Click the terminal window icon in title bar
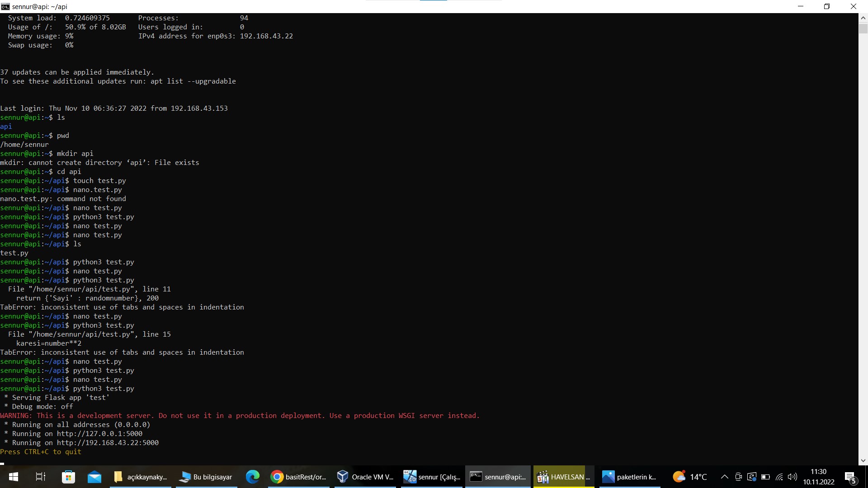 point(5,6)
